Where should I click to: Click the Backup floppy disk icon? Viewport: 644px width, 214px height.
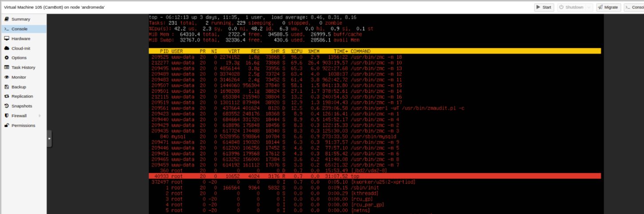[x=7, y=87]
